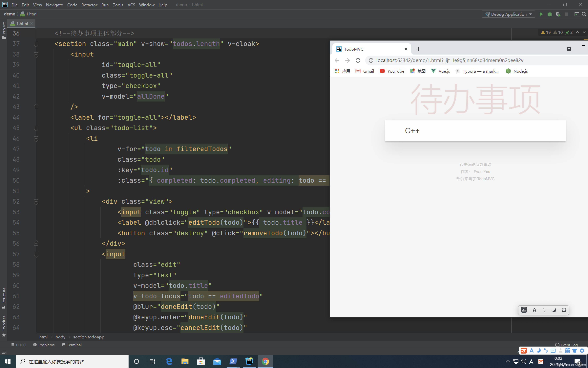
Task: Open the blue IME settings gear
Action: (582, 350)
